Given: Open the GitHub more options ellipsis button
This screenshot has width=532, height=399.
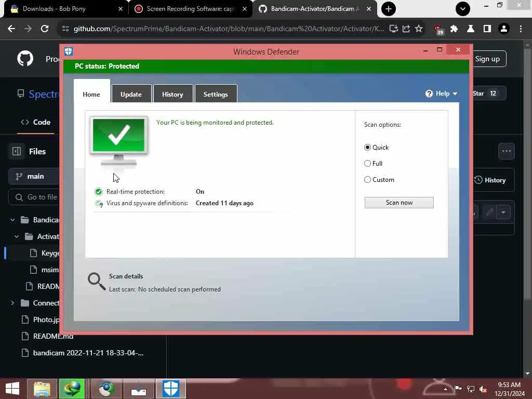Looking at the screenshot, I should coord(506,151).
